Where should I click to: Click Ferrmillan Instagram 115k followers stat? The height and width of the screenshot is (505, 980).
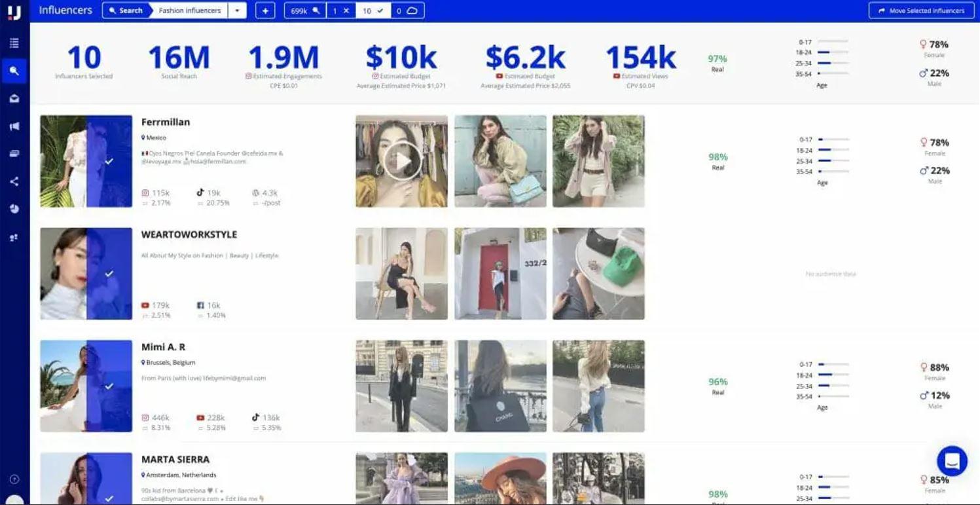156,193
